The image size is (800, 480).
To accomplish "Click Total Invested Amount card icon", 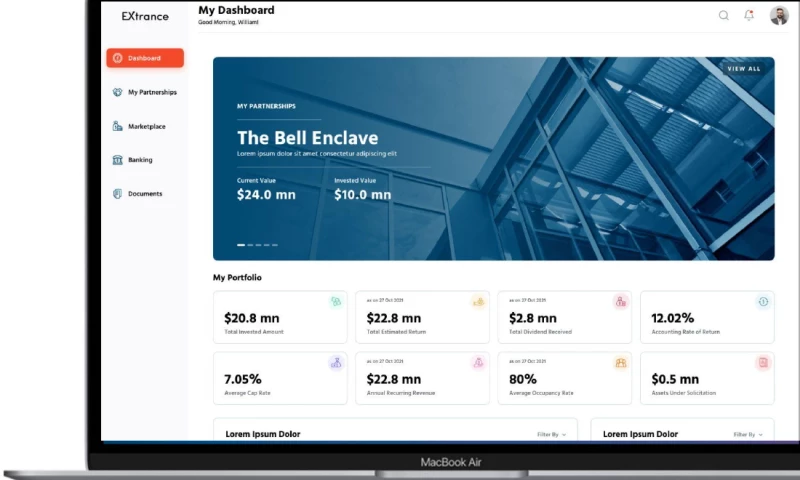I will 336,301.
